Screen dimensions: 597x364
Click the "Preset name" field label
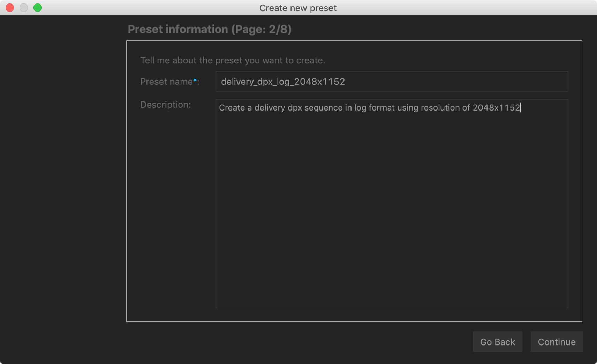166,82
